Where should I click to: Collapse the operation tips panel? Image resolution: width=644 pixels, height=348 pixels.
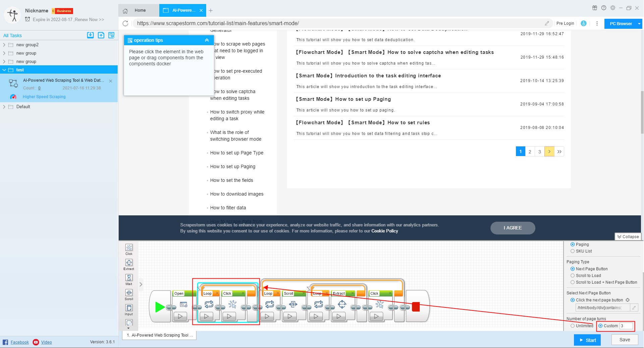click(x=207, y=40)
